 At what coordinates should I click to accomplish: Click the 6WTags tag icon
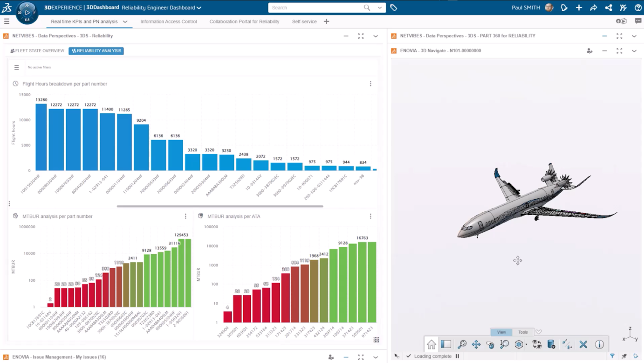click(394, 7)
